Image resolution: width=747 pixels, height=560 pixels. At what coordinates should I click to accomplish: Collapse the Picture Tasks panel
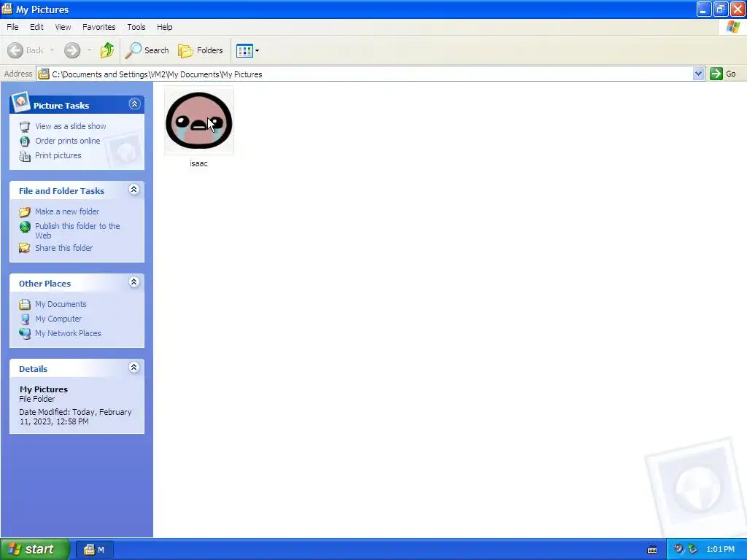pos(134,104)
